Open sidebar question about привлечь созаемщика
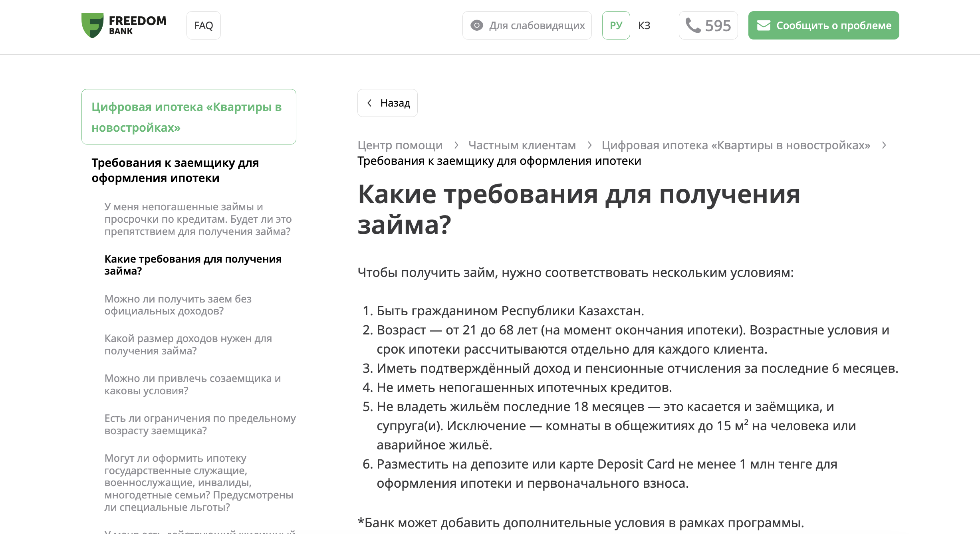 pyautogui.click(x=192, y=384)
